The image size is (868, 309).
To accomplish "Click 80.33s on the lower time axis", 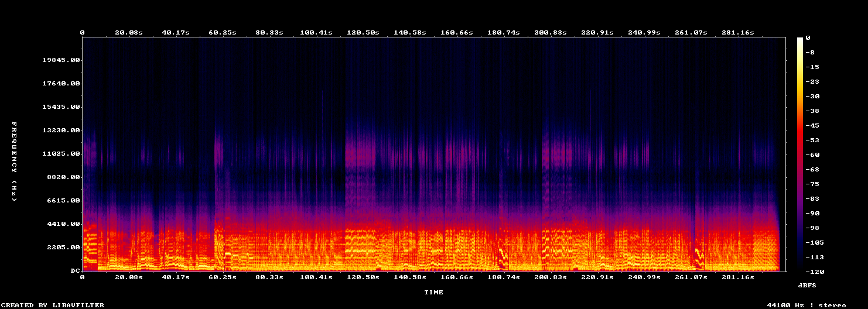I will coord(269,277).
